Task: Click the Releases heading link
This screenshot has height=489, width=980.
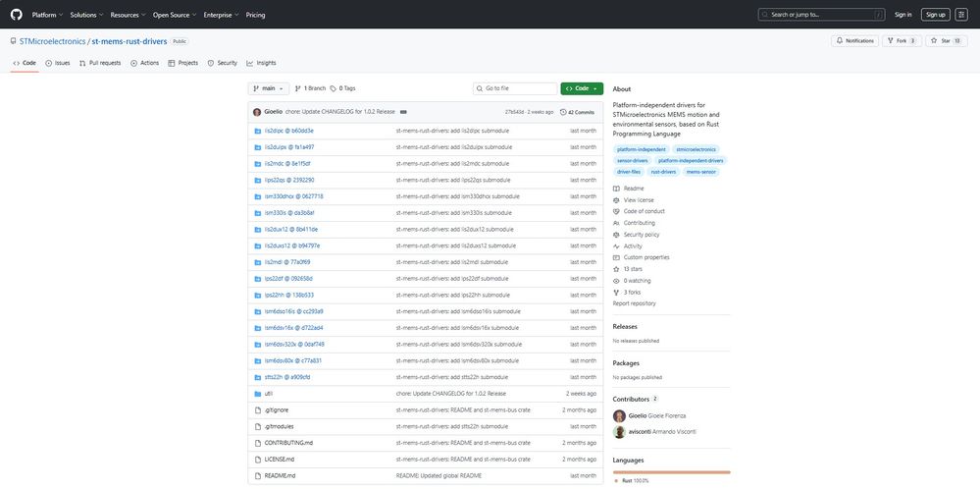Action: (625, 326)
